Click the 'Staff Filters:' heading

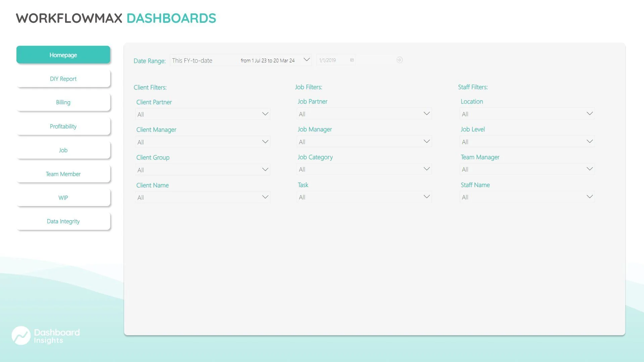point(473,87)
